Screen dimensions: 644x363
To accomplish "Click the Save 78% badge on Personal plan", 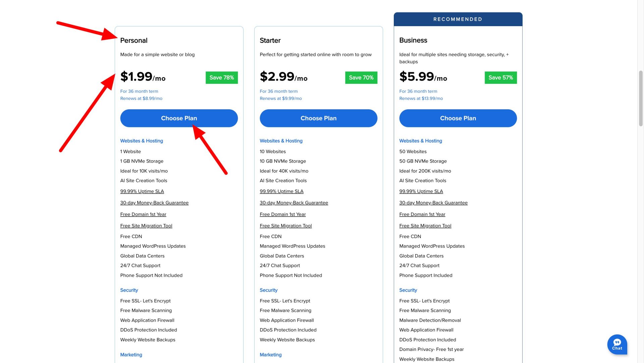I will coord(222,77).
